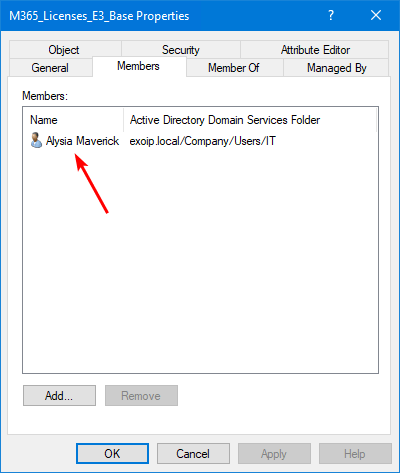Viewport: 400px width, 473px height.
Task: Click the Remove button
Action: click(x=141, y=396)
